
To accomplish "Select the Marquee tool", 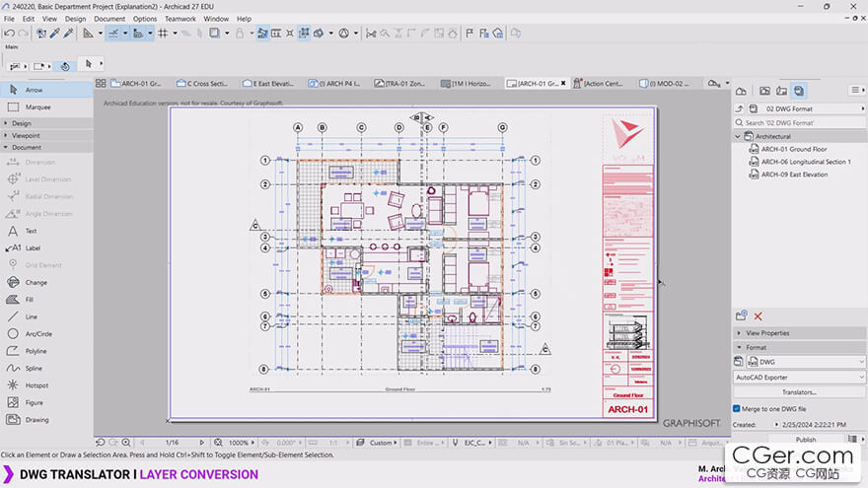I will [x=46, y=106].
